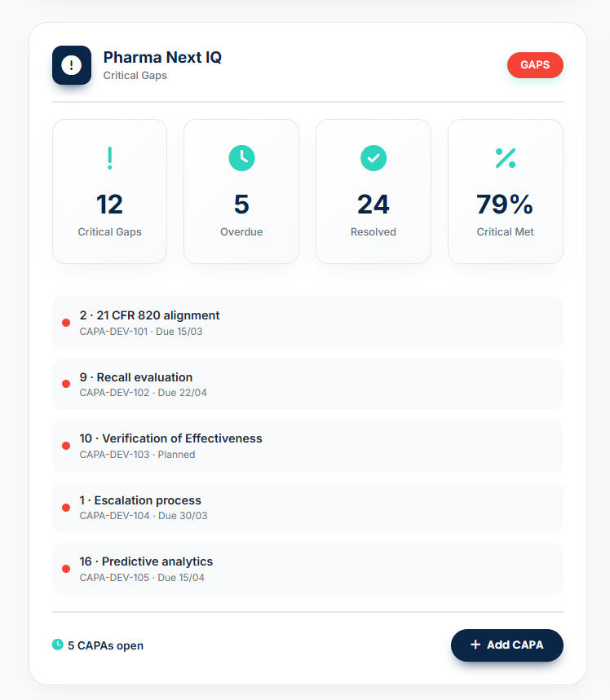Toggle the red dot beside Predictive analytics
The image size is (610, 700).
pyautogui.click(x=66, y=569)
